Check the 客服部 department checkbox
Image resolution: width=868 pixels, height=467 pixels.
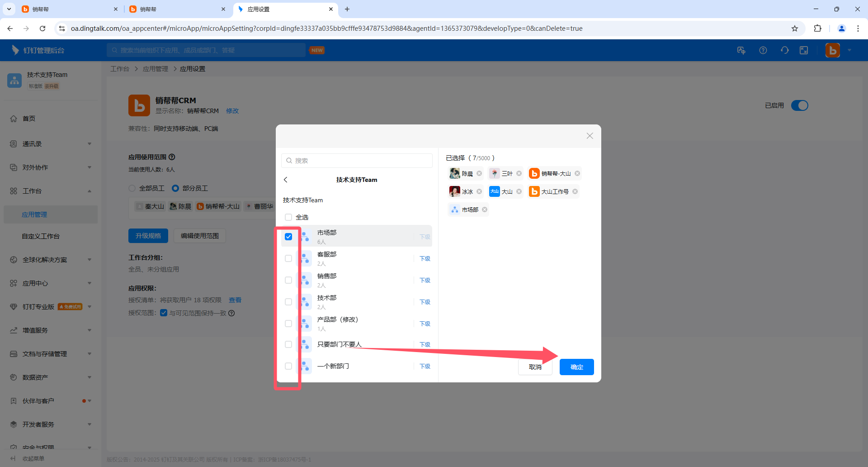[288, 258]
